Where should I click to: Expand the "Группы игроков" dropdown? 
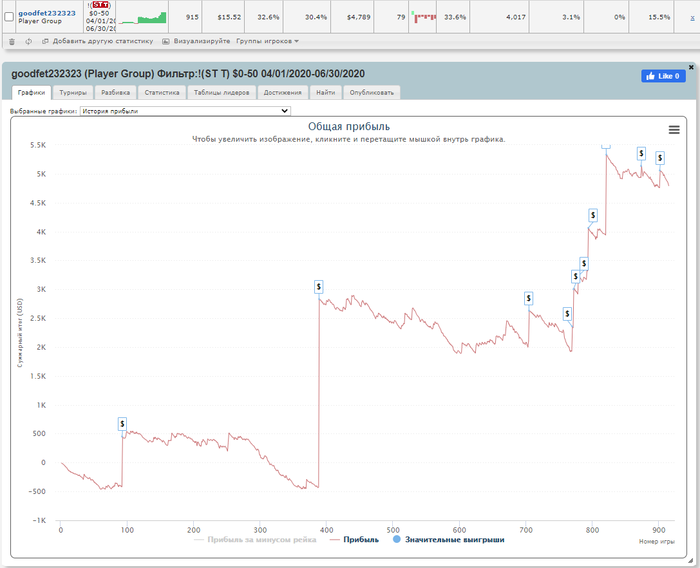pyautogui.click(x=267, y=41)
